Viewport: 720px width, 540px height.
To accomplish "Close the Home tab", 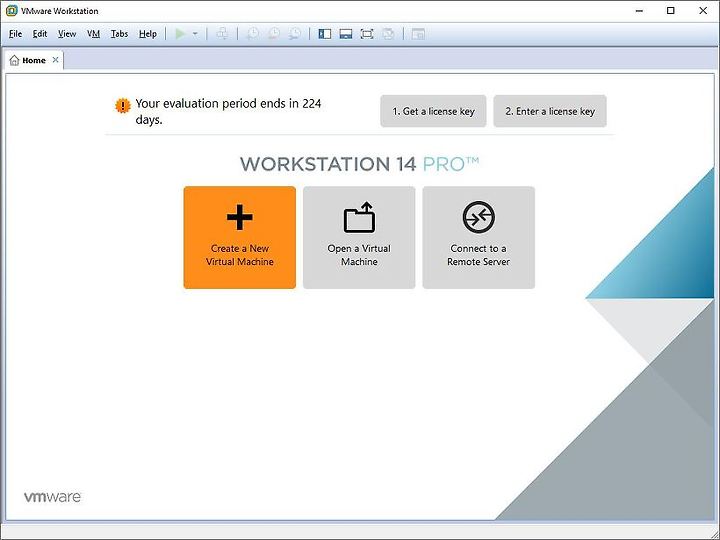I will click(55, 60).
